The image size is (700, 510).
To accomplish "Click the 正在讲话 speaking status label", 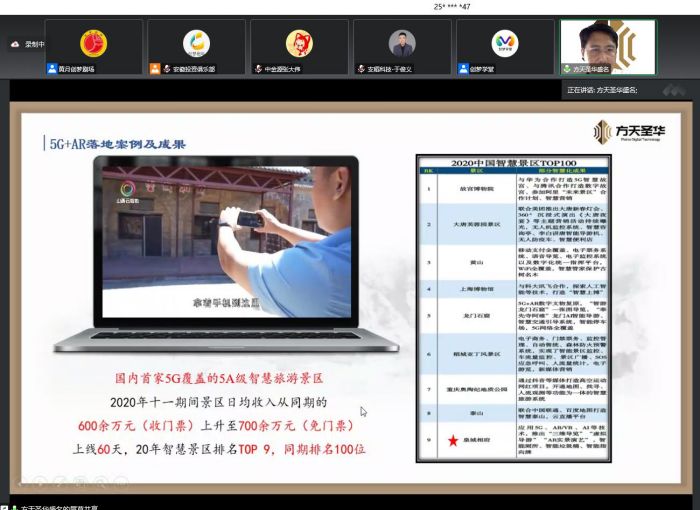I will click(x=602, y=90).
